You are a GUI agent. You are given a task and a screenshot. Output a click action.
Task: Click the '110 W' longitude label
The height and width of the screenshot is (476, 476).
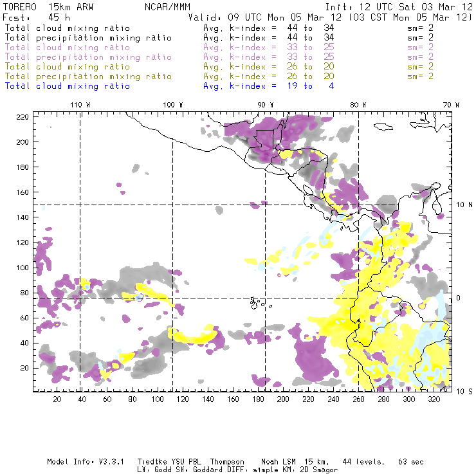tap(80, 105)
